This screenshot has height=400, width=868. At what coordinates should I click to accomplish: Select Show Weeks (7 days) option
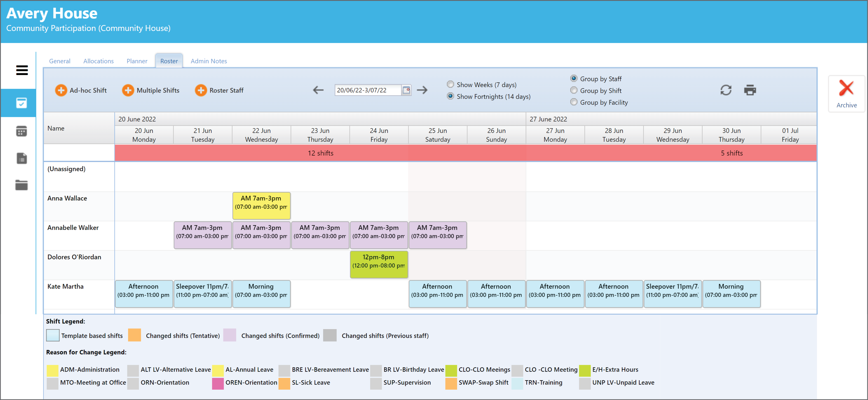(x=450, y=84)
